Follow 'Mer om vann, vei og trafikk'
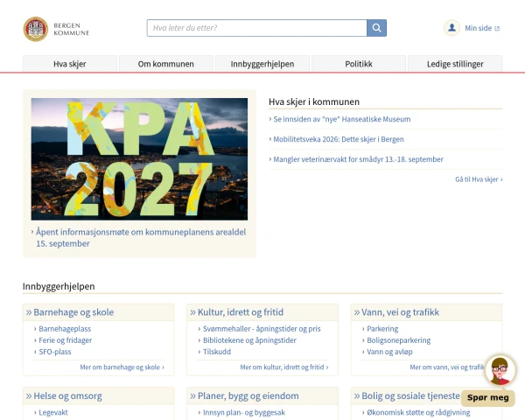Image resolution: width=525 pixels, height=420 pixels. [447, 367]
